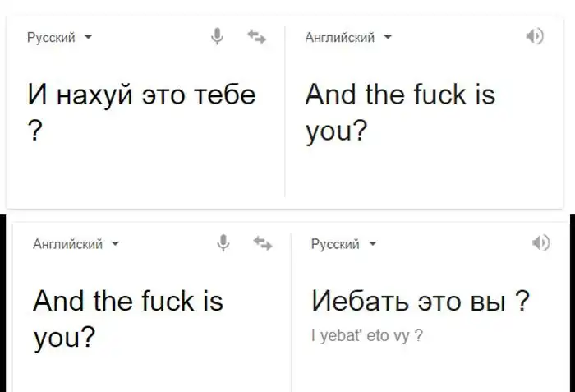Swap languages in the top translation panel
The image size is (575, 392).
(256, 37)
